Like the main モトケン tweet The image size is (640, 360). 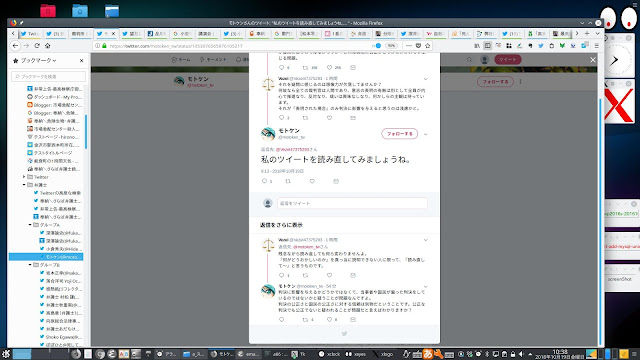[312, 181]
